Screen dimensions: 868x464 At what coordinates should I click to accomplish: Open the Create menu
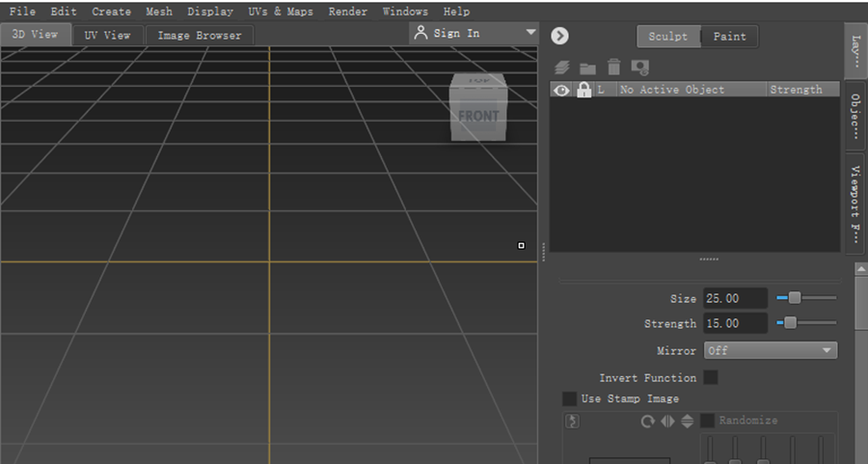pyautogui.click(x=111, y=11)
